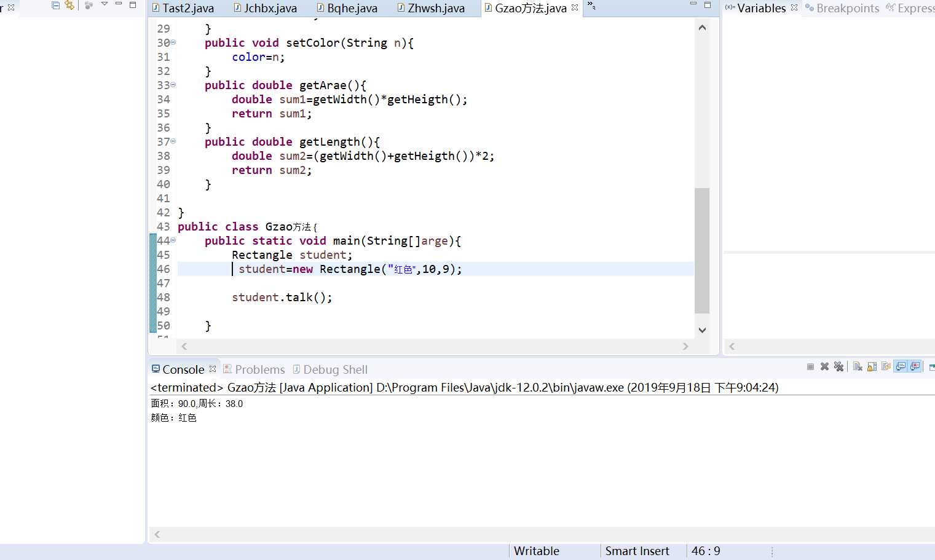
Task: Collapse main method at line 44
Action: [x=173, y=240]
